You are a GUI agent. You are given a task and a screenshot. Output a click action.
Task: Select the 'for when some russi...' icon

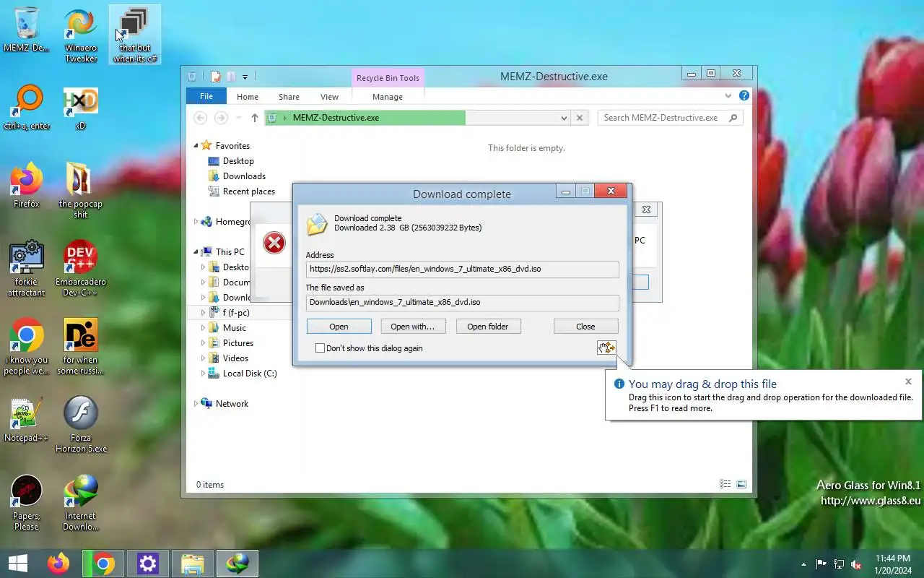(x=80, y=346)
